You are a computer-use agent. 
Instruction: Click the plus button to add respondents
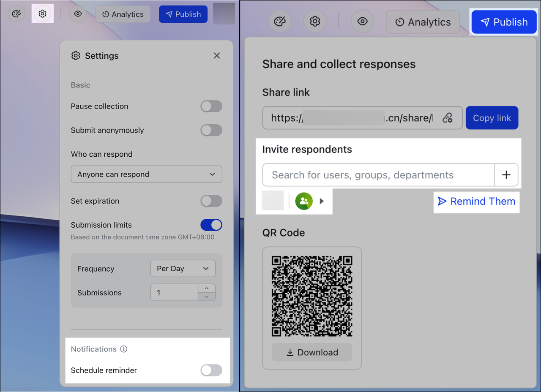tap(506, 175)
